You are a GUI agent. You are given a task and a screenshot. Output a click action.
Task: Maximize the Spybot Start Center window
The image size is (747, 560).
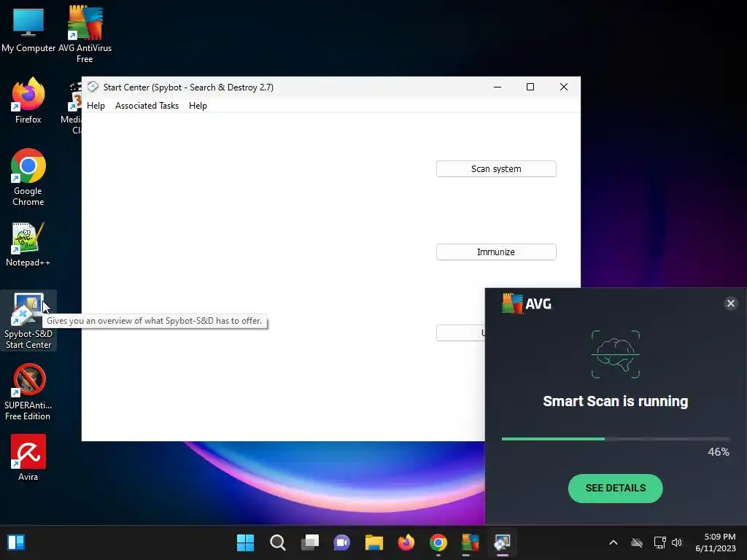[530, 87]
